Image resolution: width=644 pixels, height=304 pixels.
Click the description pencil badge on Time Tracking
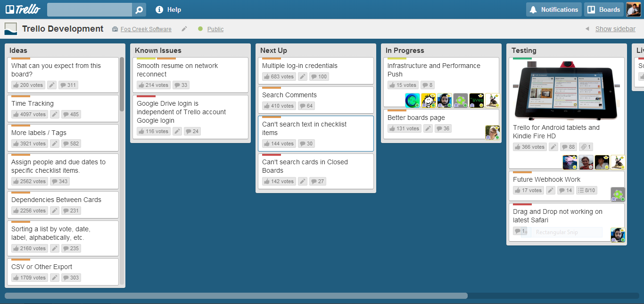click(55, 114)
